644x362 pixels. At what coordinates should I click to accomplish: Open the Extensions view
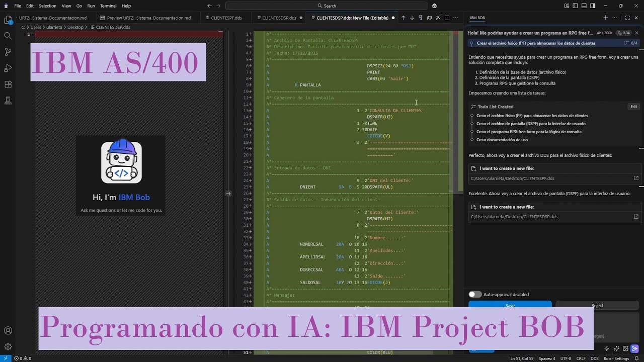pos(8,84)
